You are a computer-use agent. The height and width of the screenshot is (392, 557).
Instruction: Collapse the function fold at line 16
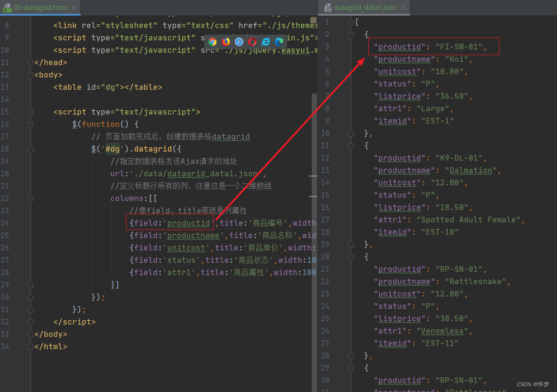pos(30,124)
